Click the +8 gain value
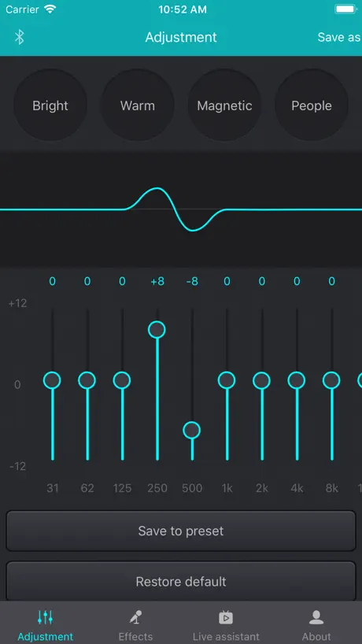This screenshot has height=644, width=362. tap(157, 281)
